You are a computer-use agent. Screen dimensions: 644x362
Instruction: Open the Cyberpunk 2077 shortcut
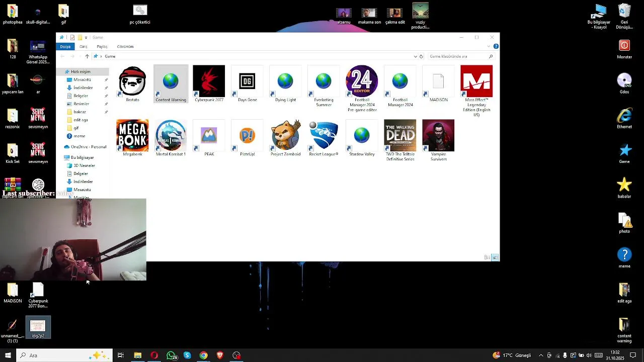pos(209,84)
